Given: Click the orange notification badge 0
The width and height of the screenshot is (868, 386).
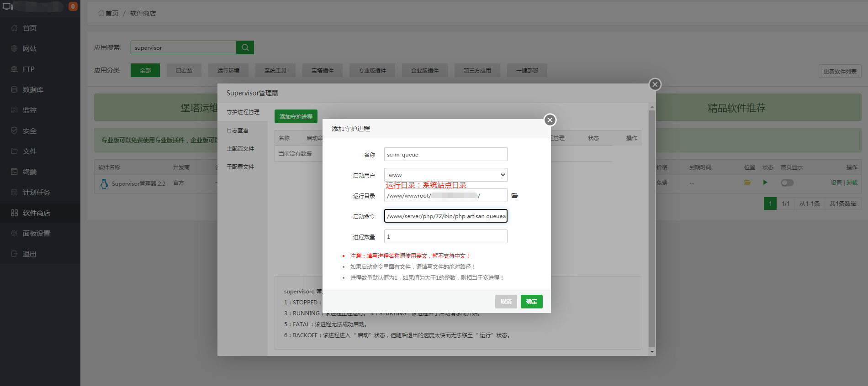Looking at the screenshot, I should [x=73, y=6].
